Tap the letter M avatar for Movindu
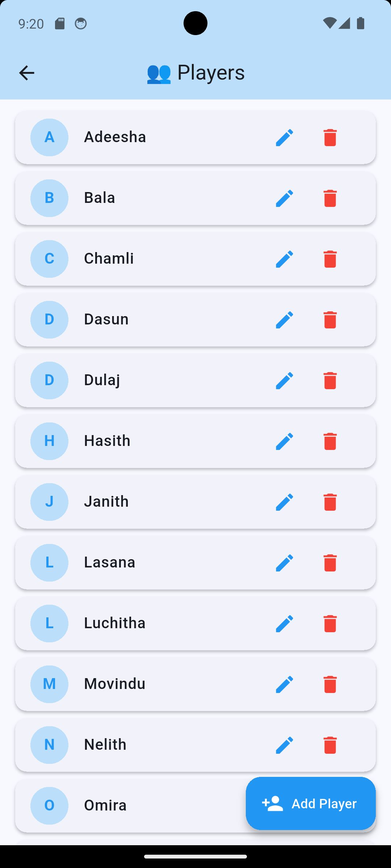This screenshot has height=868, width=391. click(49, 684)
